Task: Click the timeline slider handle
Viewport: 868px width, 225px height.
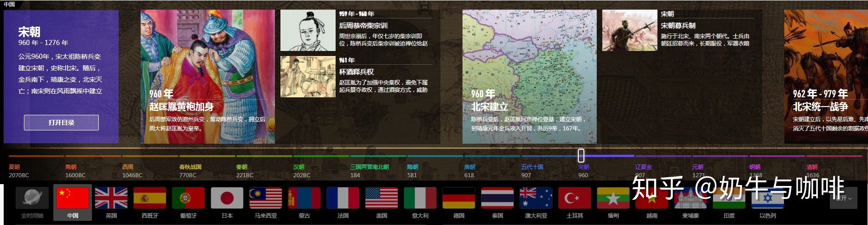Action: 581,155
